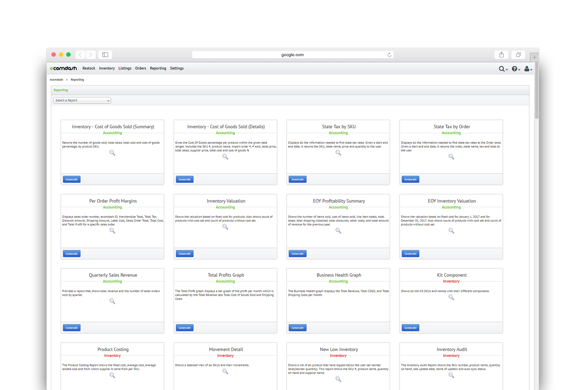Generate Cost of Goods Sold Details report

[x=185, y=179]
